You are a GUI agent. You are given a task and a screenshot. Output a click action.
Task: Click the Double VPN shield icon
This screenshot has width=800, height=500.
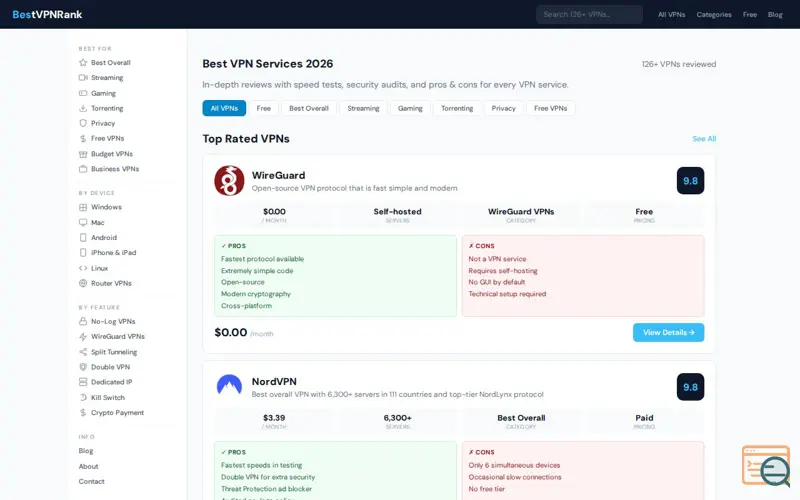83,367
